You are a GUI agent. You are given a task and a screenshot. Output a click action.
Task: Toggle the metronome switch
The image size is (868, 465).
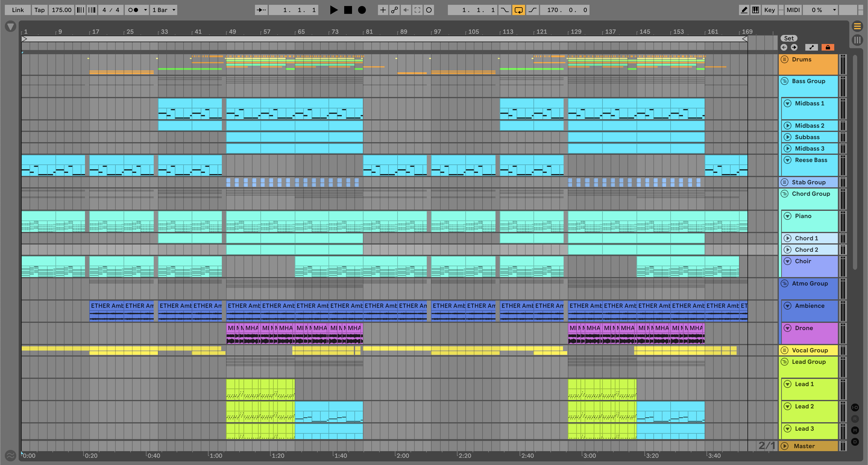point(134,10)
